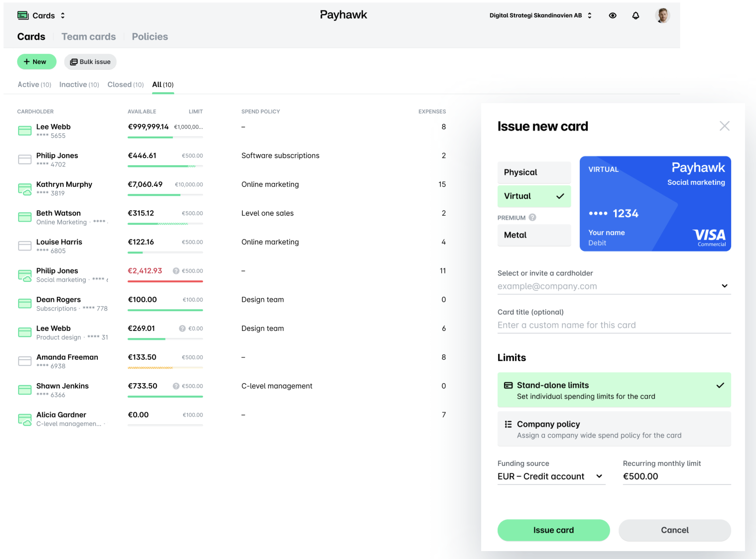This screenshot has height=559, width=756.
Task: Open the notifications bell
Action: tap(635, 16)
